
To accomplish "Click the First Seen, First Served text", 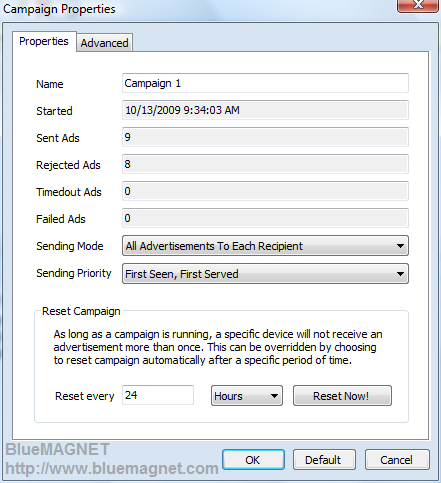I will (182, 274).
